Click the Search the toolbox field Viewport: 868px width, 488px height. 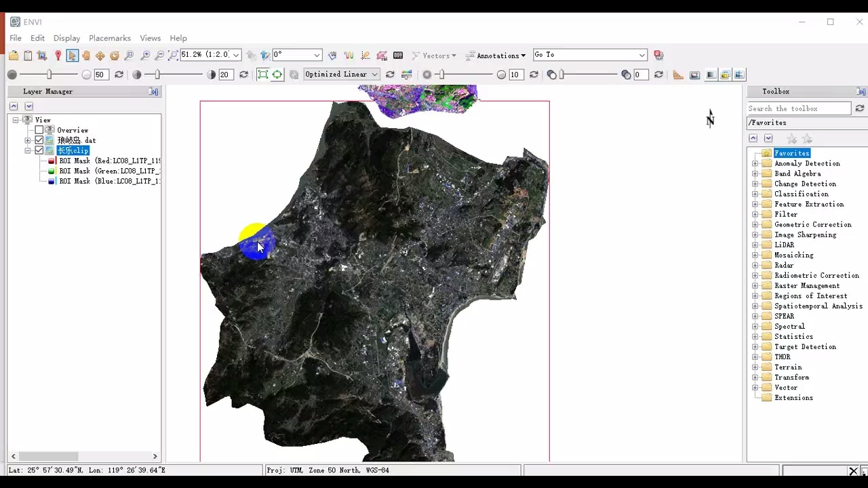coord(799,108)
